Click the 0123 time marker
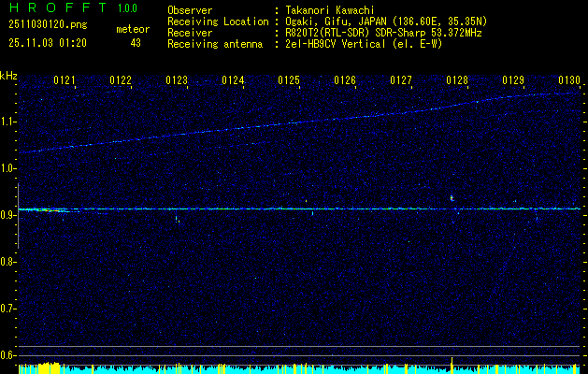Screen dimensions: 588x374 pyautogui.click(x=177, y=81)
